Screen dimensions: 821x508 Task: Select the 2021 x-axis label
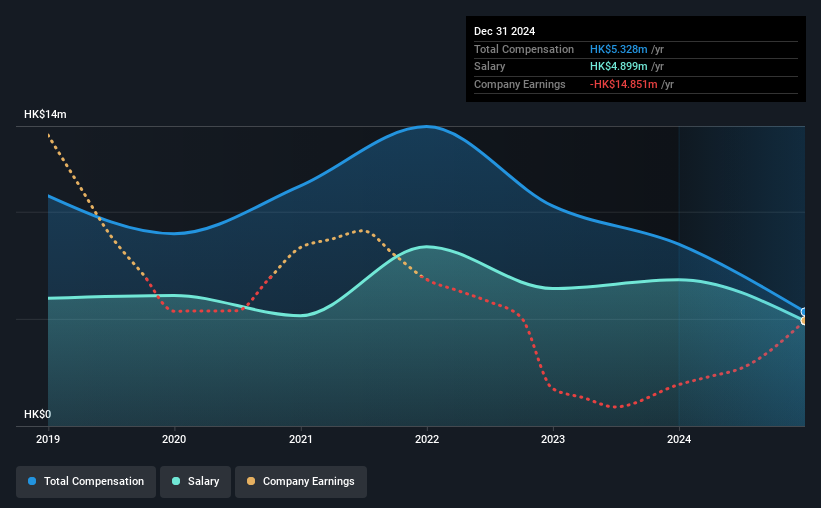(x=301, y=439)
